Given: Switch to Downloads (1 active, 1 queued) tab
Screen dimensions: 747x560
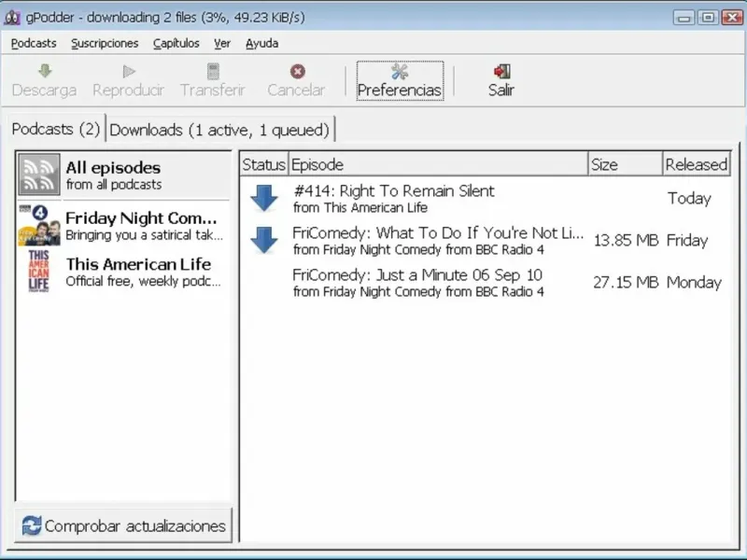Looking at the screenshot, I should (219, 130).
